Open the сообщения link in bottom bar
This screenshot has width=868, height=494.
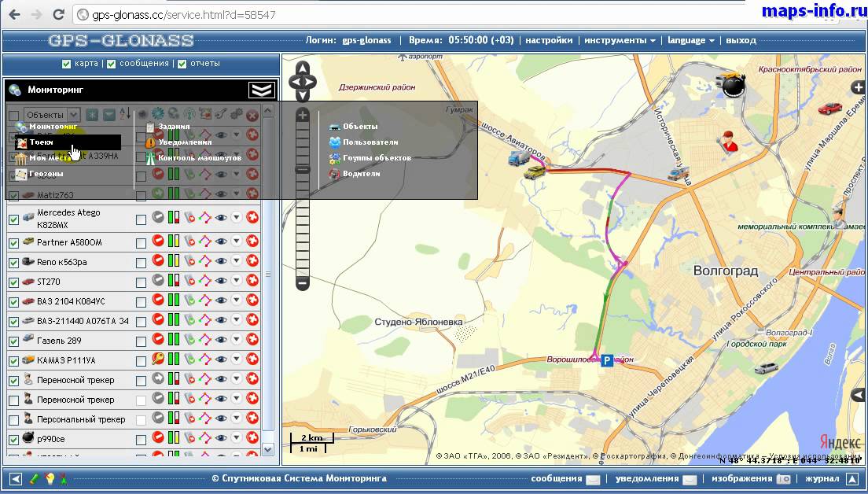(557, 478)
